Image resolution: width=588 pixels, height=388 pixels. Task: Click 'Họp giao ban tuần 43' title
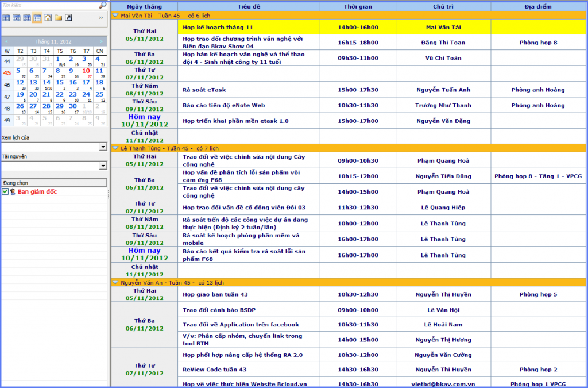[x=215, y=294]
